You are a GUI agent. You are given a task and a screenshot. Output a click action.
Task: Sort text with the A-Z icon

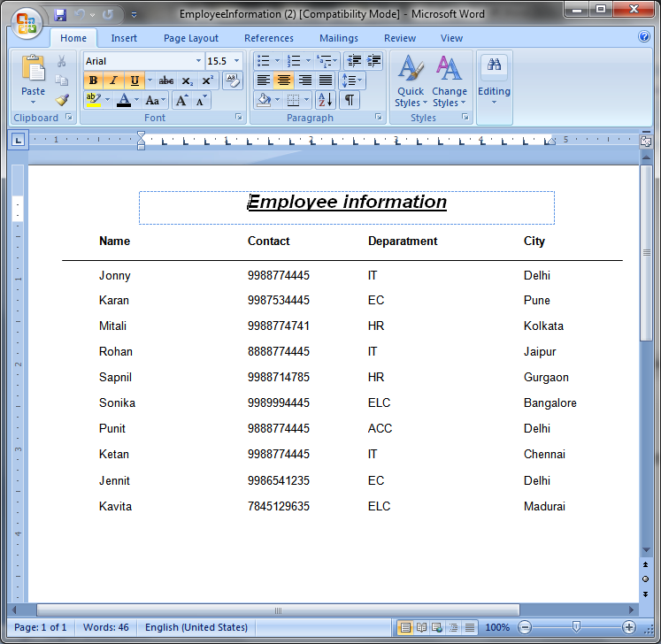[326, 100]
